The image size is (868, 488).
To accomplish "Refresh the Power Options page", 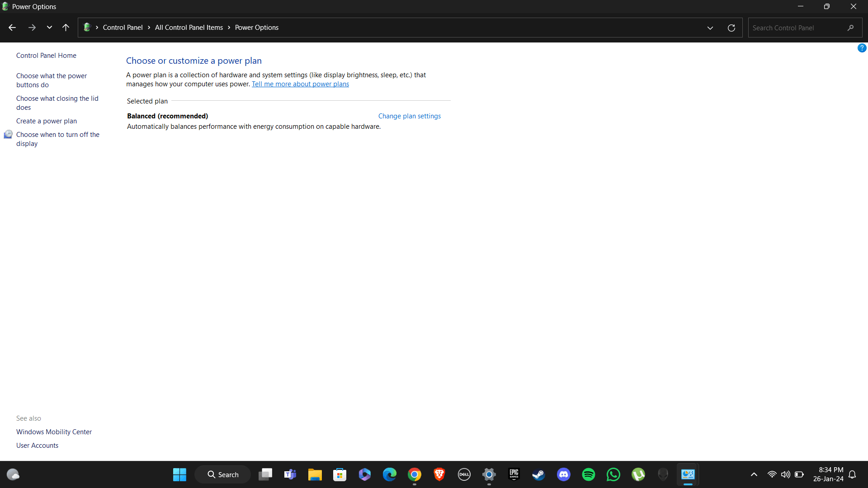I will [x=731, y=28].
